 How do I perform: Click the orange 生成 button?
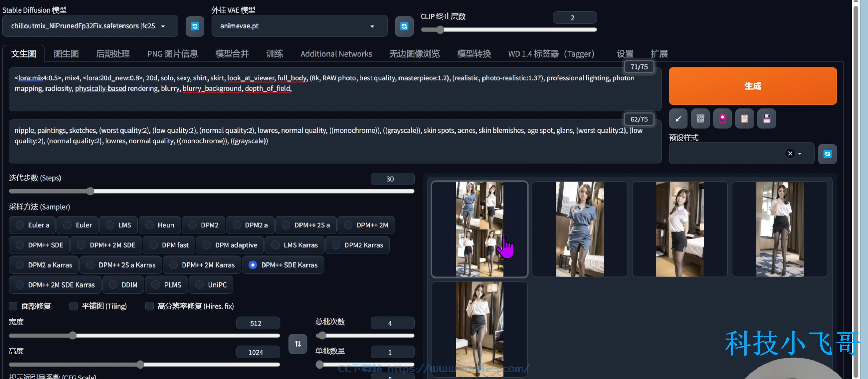[753, 86]
